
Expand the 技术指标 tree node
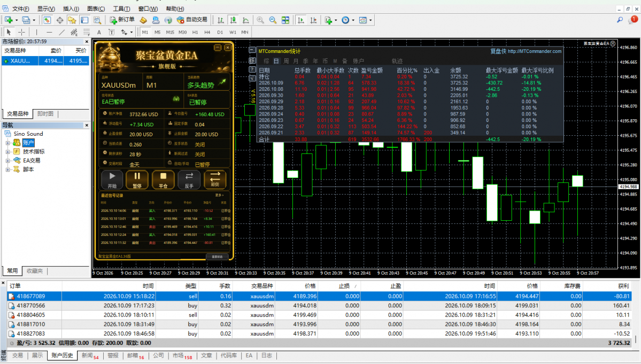tap(8, 152)
